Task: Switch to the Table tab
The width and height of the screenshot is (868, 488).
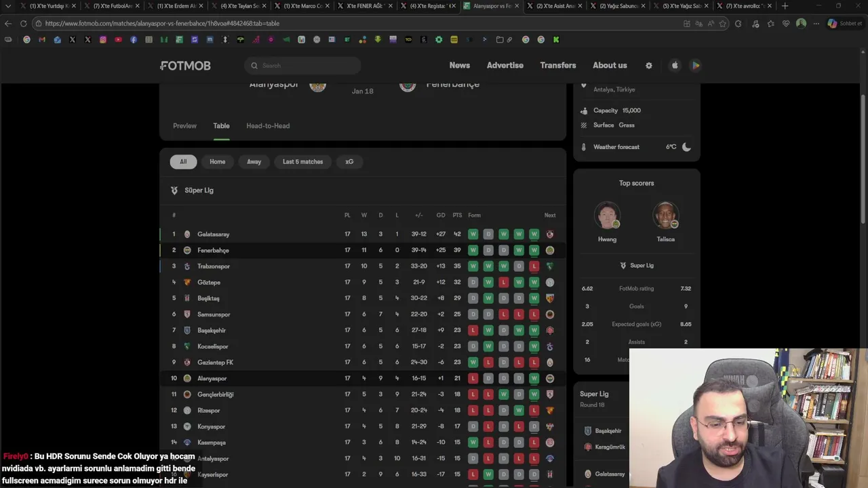Action: coord(221,126)
